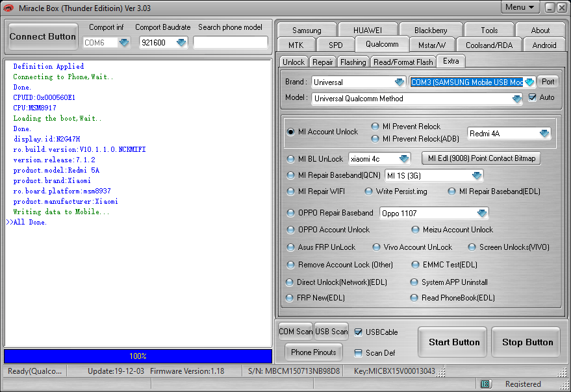This screenshot has width=571, height=392.
Task: Open the About tab
Action: [x=540, y=30]
